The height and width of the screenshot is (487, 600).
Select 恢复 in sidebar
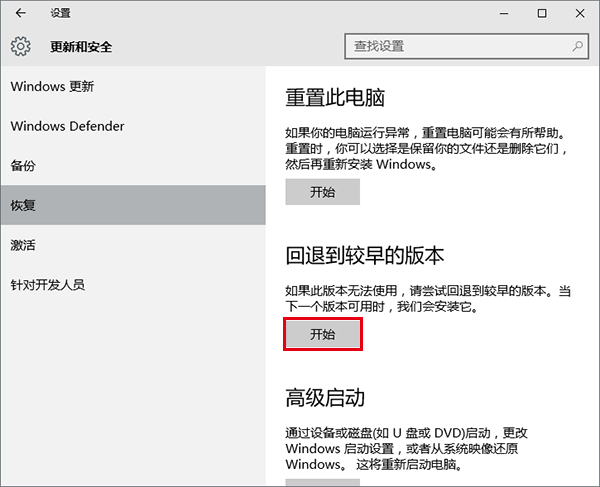click(x=133, y=205)
